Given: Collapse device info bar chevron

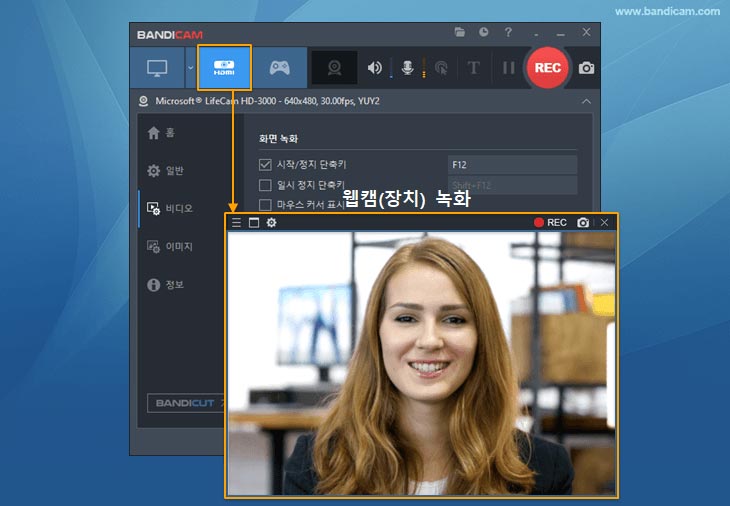Looking at the screenshot, I should point(586,101).
